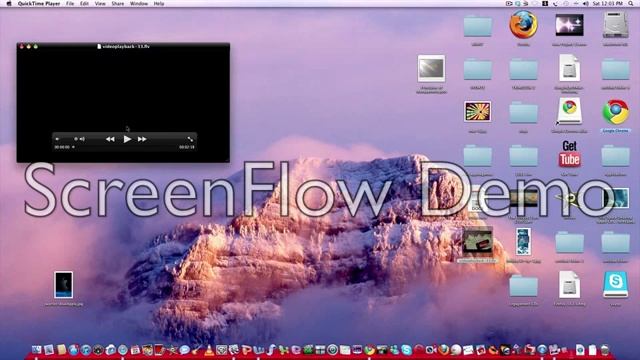The image size is (640, 360).
Task: Select the sparkle light-burst image on the desktop
Action: click(569, 24)
